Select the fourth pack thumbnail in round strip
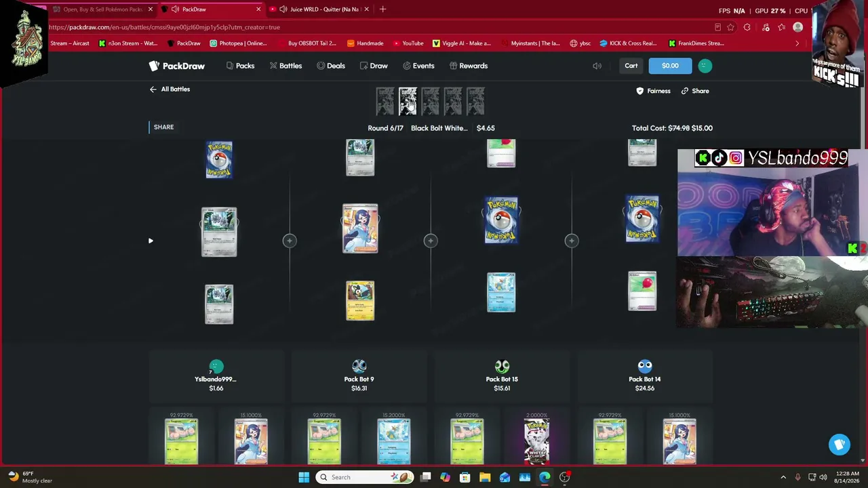The image size is (868, 488). click(x=453, y=101)
